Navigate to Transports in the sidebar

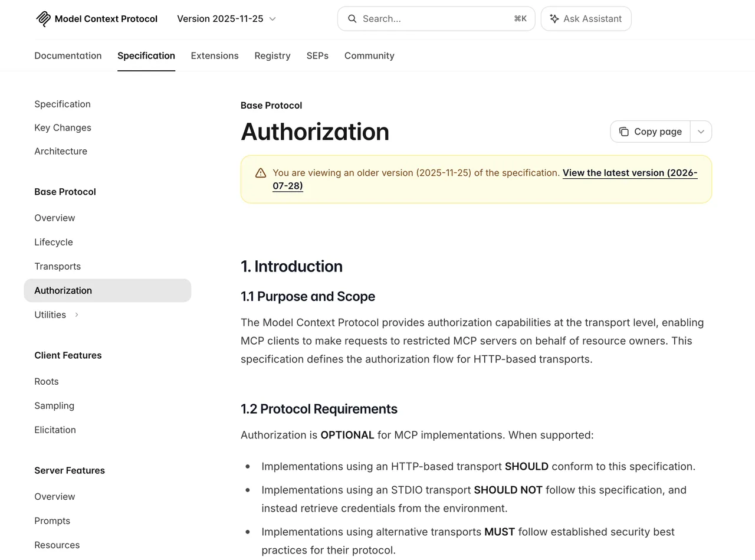coord(58,267)
